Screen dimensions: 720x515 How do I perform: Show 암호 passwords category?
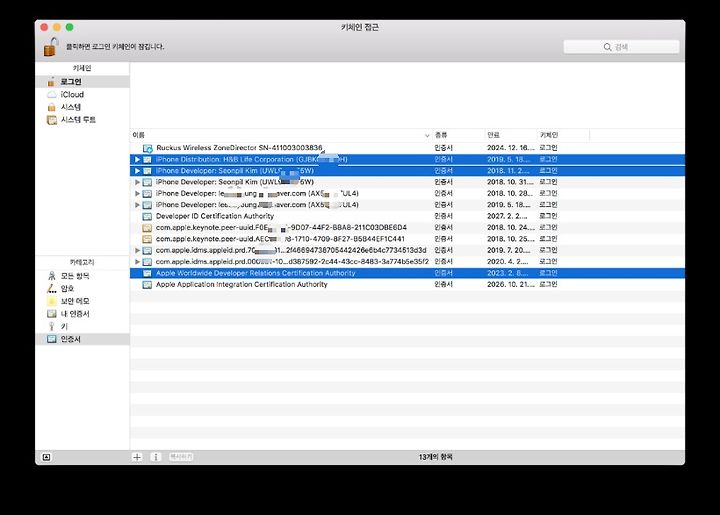point(83,288)
